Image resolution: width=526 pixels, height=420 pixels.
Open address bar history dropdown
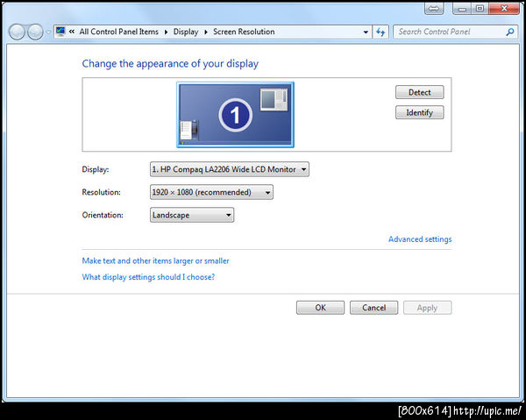coord(366,32)
